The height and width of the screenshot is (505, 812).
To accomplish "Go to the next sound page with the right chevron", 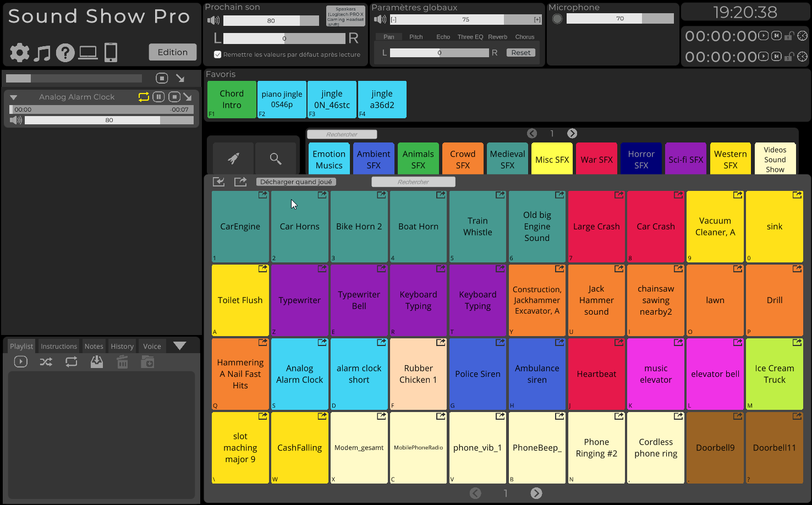I will (x=536, y=493).
